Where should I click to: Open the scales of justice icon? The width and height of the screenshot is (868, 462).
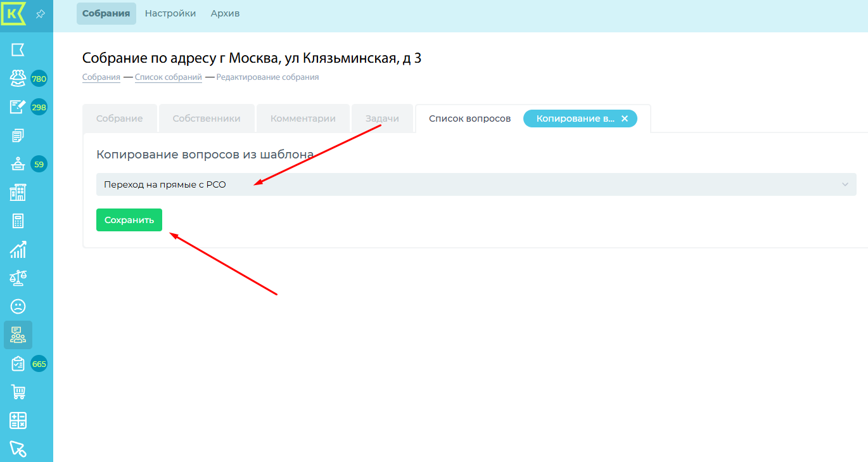18,278
